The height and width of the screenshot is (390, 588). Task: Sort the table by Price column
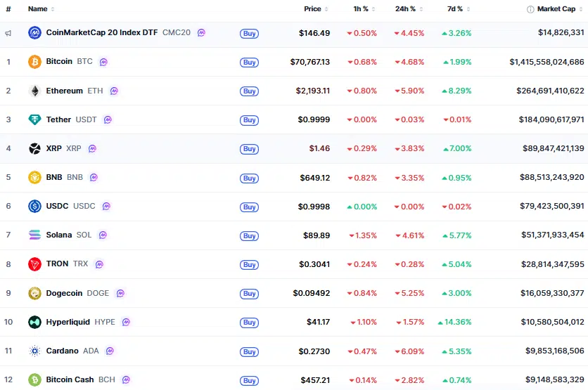click(316, 8)
